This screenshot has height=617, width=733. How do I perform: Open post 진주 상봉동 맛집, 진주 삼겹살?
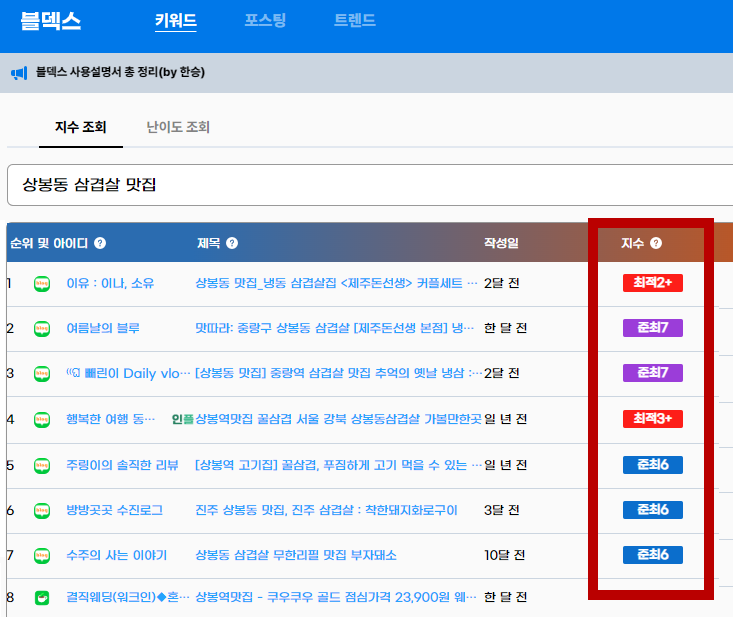click(x=326, y=510)
